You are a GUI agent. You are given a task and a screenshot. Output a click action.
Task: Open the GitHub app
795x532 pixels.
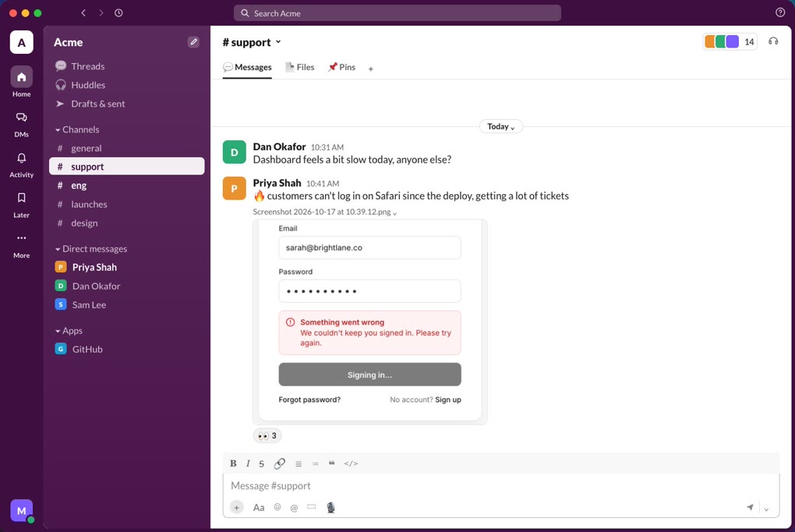127,349
